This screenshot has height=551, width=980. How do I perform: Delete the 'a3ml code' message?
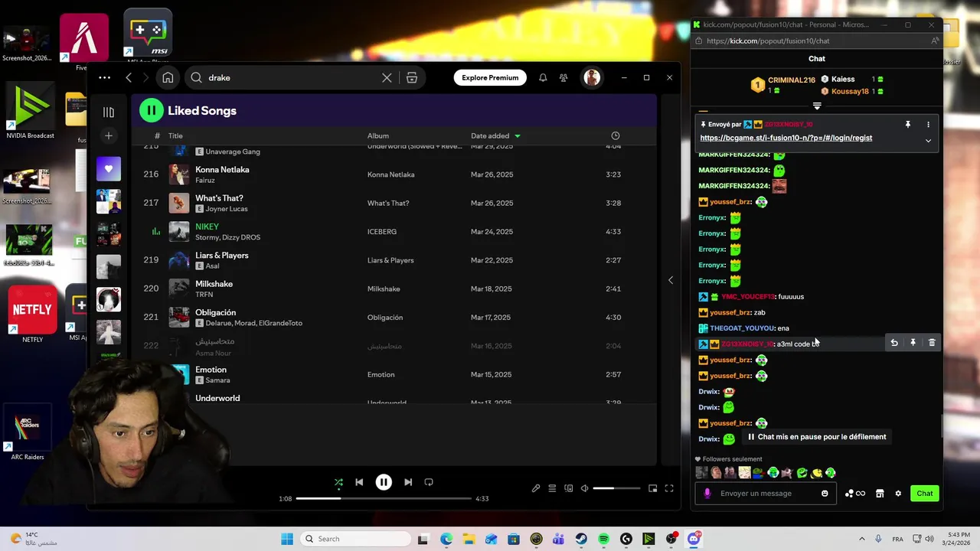pos(932,343)
